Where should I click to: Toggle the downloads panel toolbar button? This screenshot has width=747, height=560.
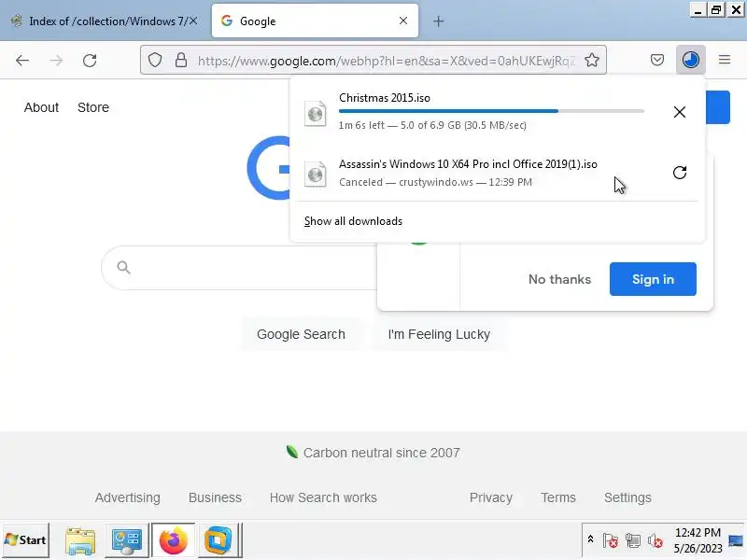(x=691, y=60)
